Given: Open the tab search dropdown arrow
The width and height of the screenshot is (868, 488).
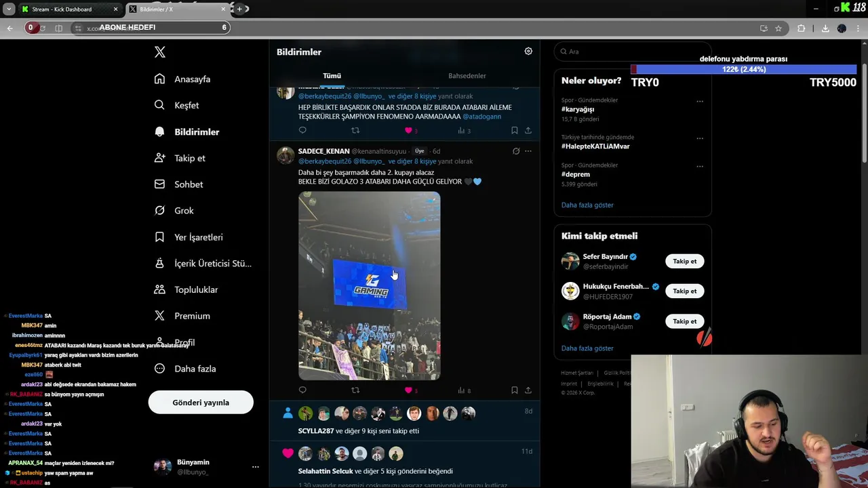Looking at the screenshot, I should pos(9,9).
